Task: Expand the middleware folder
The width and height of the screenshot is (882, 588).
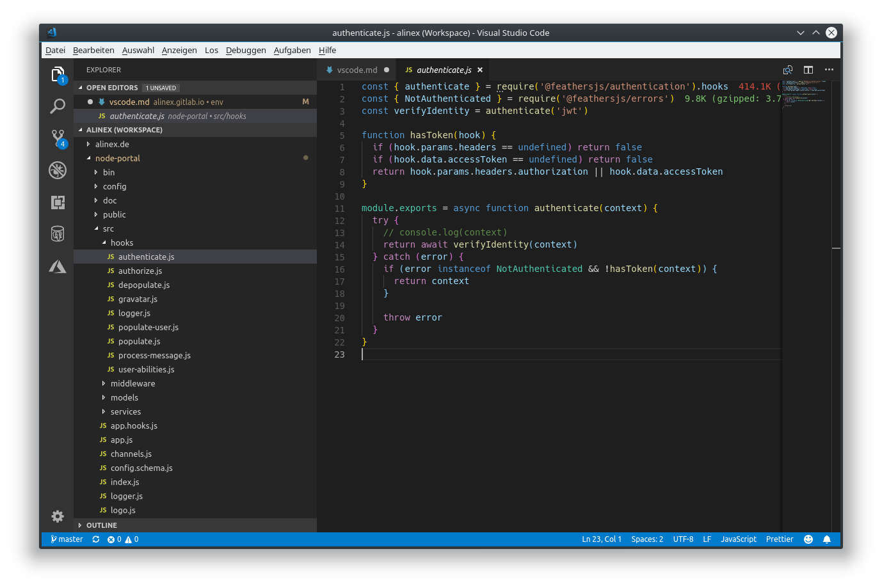Action: coord(125,383)
